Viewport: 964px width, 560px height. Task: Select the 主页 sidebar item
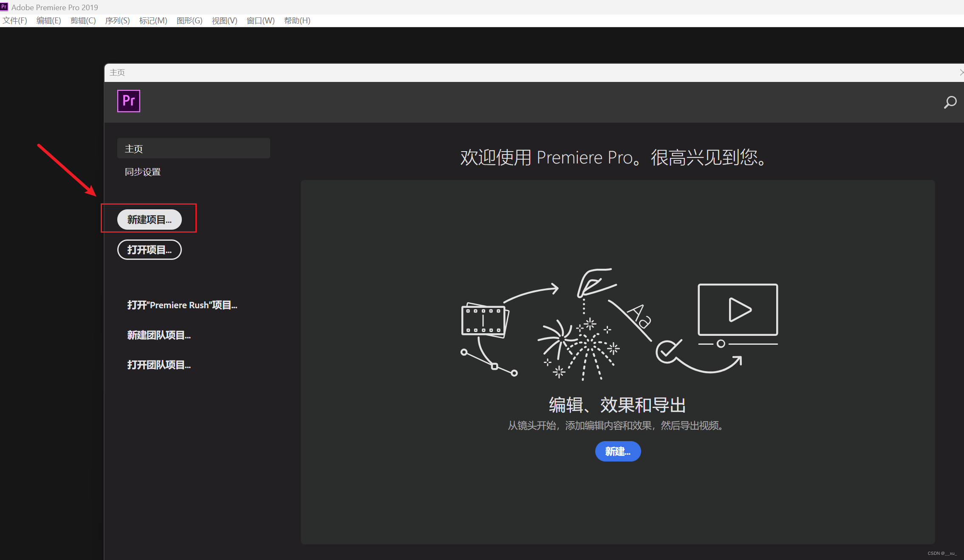pos(194,148)
